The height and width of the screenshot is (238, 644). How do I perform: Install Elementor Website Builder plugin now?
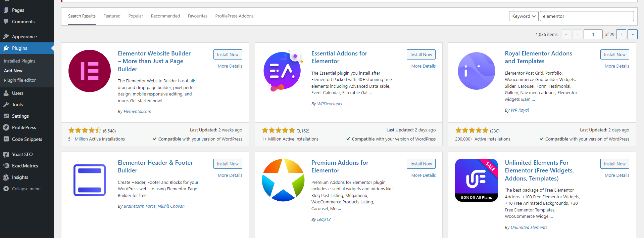pyautogui.click(x=228, y=54)
